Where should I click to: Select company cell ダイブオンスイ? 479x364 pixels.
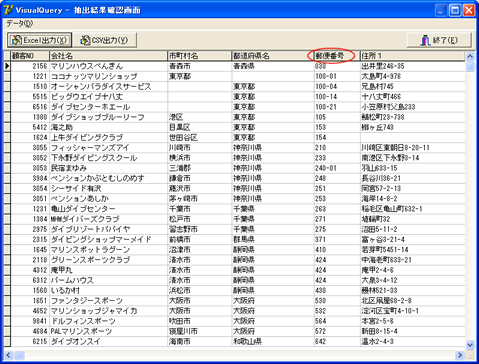108,341
